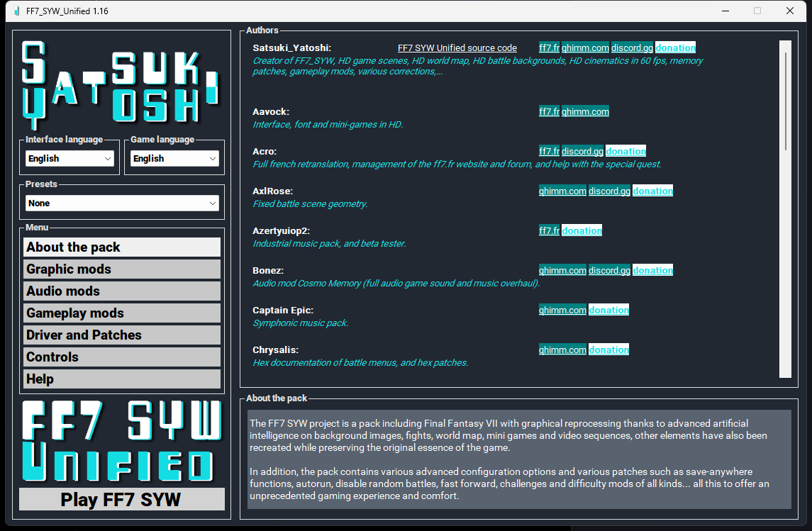Click Chrysalis's donation link
The height and width of the screenshot is (531, 812).
(x=609, y=350)
